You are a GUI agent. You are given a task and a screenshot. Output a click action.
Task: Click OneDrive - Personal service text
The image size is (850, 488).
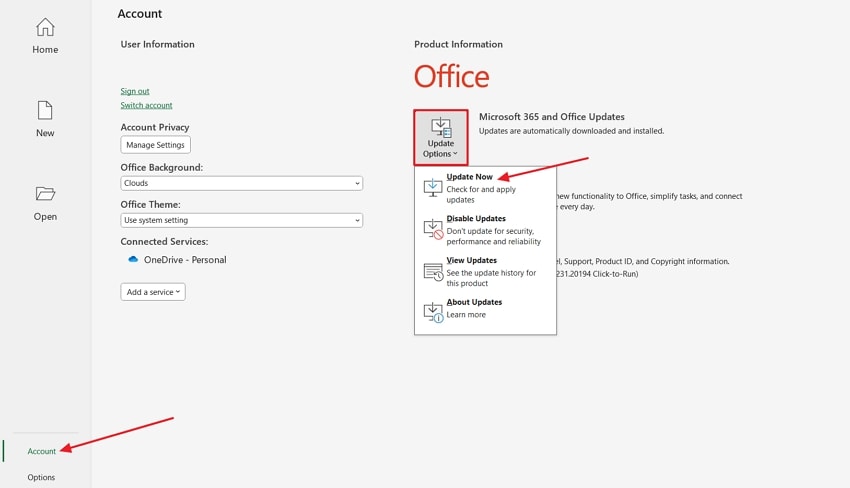click(185, 260)
